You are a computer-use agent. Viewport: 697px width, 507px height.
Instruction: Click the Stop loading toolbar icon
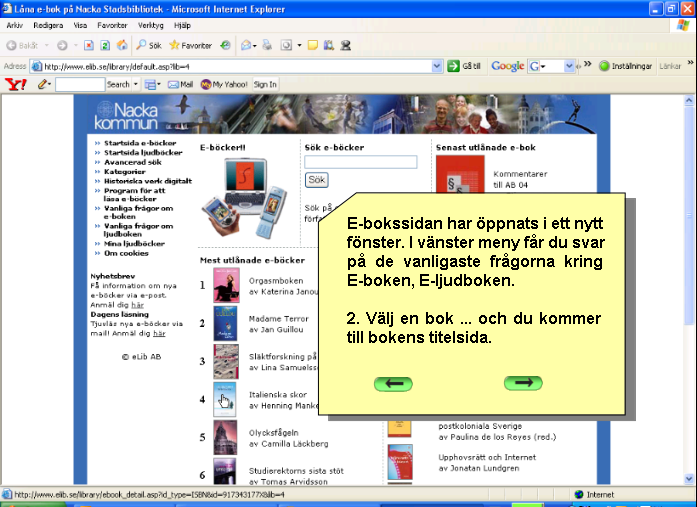(x=89, y=45)
